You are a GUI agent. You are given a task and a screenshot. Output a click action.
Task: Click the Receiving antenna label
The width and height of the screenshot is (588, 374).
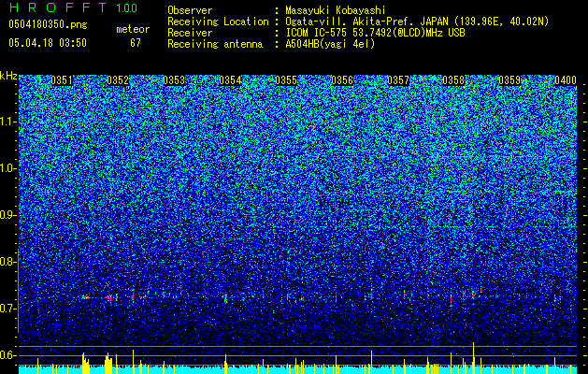pyautogui.click(x=215, y=44)
